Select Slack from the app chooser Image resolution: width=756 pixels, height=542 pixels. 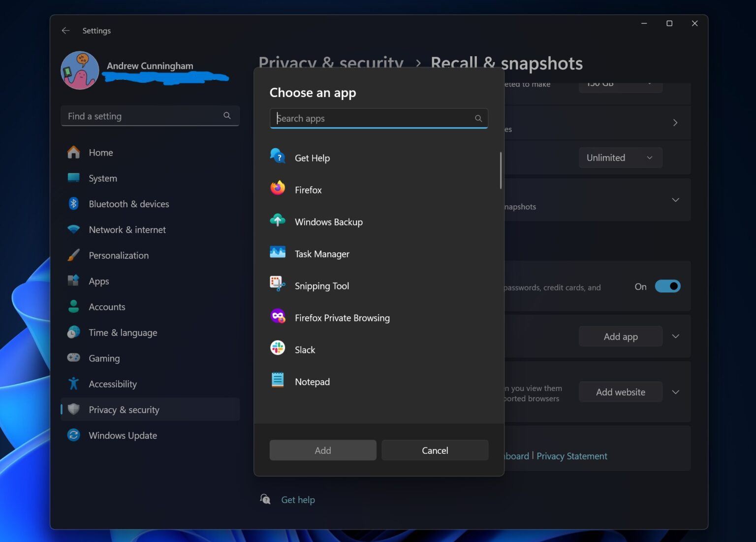click(305, 350)
